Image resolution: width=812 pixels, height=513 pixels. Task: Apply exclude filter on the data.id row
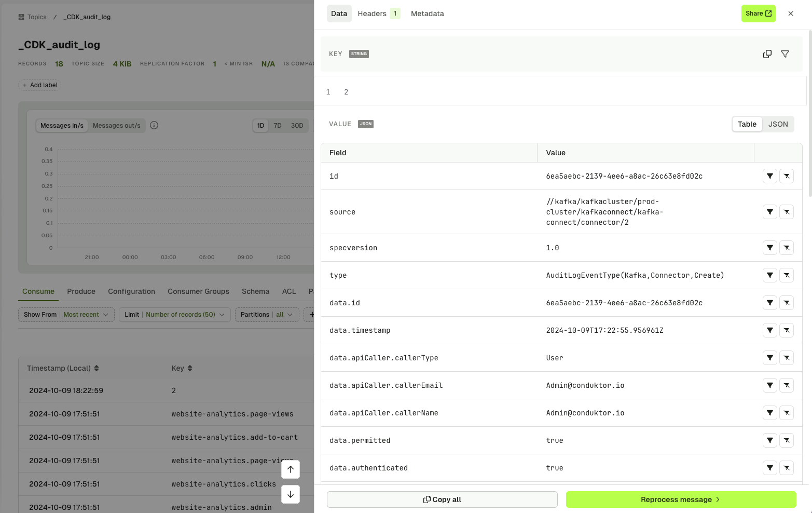click(x=787, y=303)
